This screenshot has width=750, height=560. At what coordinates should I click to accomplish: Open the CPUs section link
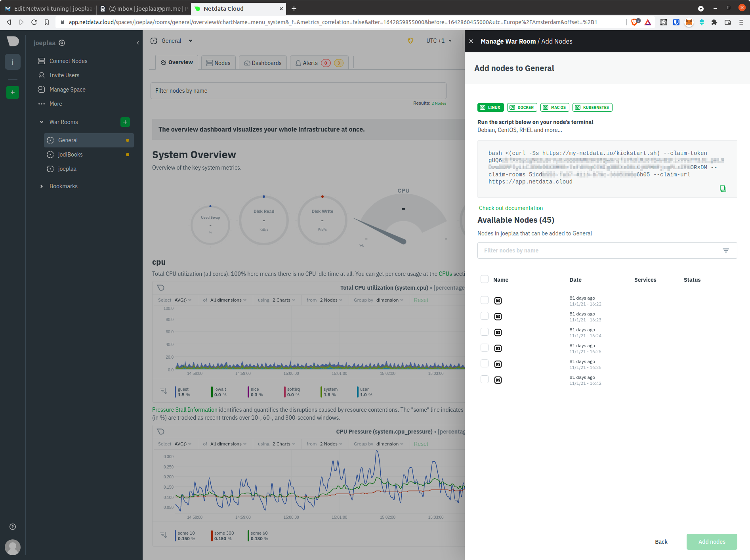click(x=445, y=274)
